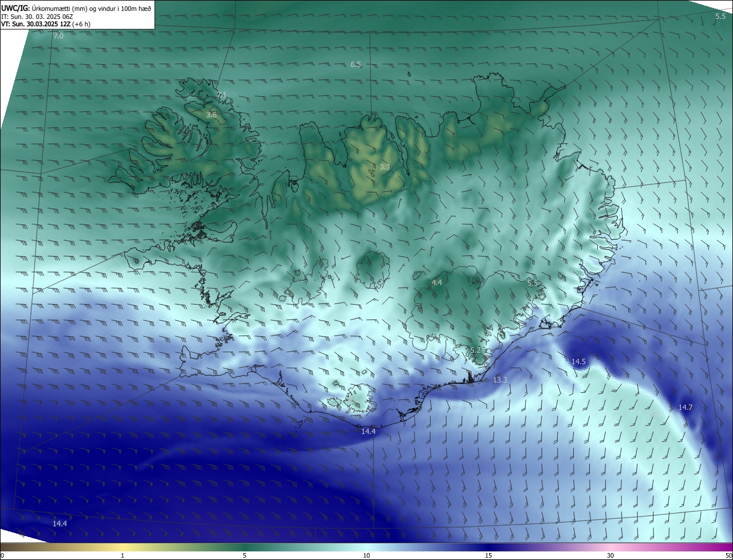Click the 5 tick label on the color scale
This screenshot has width=733, height=560.
[245, 556]
